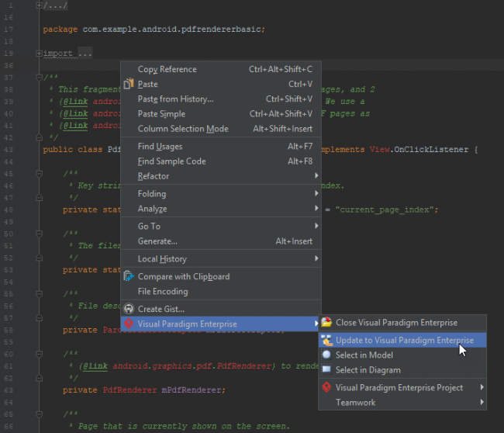Select the File Encoding option

tap(163, 292)
